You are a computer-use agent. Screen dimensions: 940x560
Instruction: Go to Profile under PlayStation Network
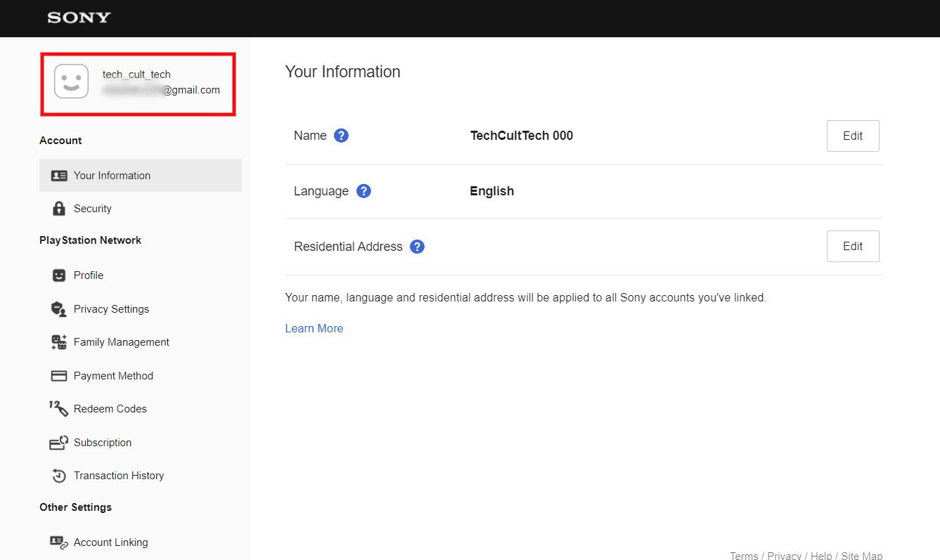tap(141, 275)
